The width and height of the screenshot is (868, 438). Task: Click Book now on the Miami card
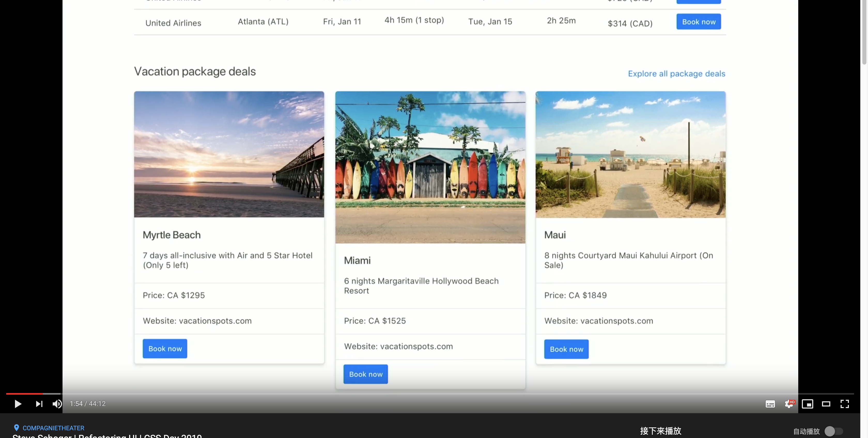tap(366, 374)
